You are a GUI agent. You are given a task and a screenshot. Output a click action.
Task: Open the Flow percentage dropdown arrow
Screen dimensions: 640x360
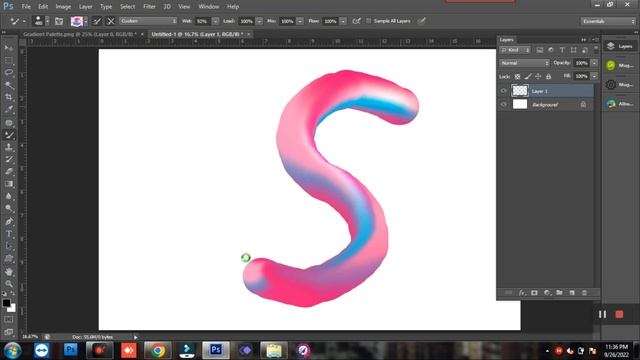[343, 21]
